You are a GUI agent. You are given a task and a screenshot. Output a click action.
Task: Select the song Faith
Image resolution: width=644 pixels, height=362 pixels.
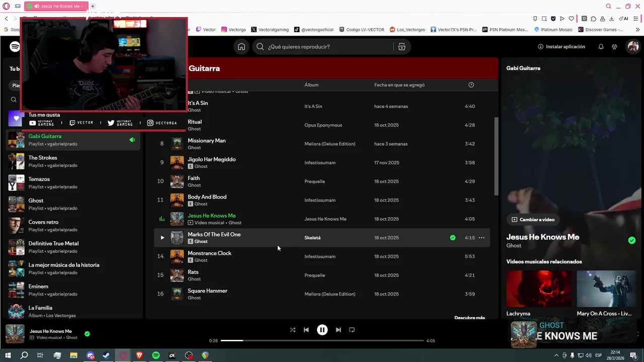pos(194,178)
